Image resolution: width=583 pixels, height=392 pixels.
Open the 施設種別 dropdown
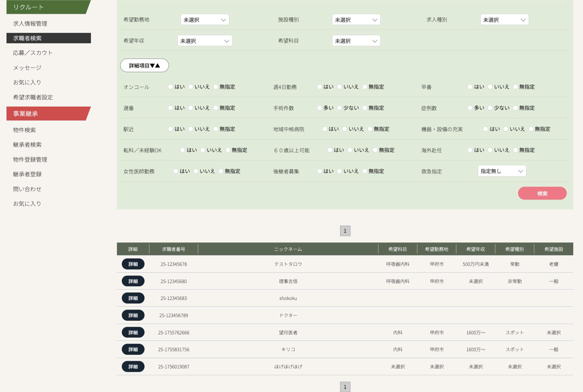click(356, 20)
